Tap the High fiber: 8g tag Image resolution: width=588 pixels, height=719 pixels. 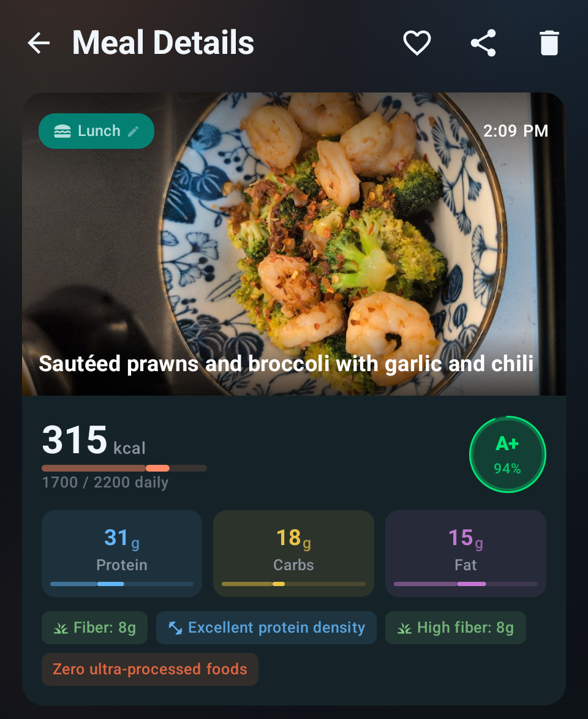click(x=455, y=628)
